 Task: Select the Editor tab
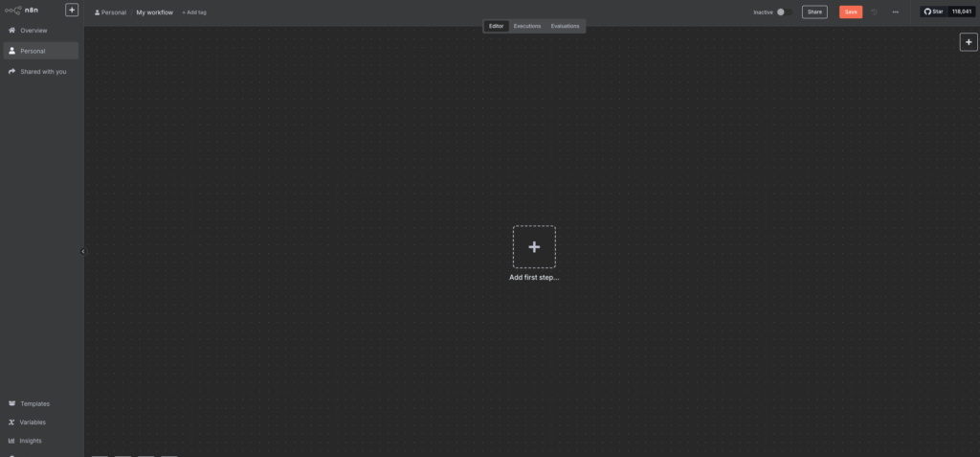(x=496, y=26)
